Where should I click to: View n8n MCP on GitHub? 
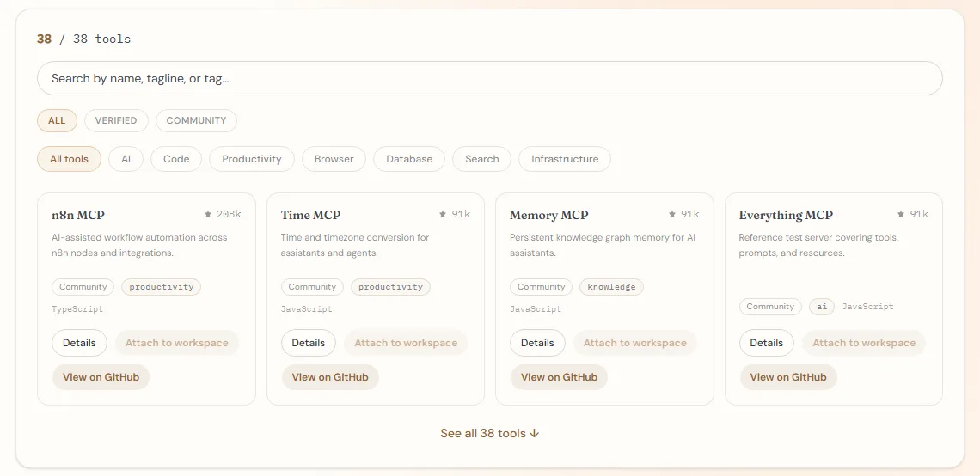coord(101,377)
